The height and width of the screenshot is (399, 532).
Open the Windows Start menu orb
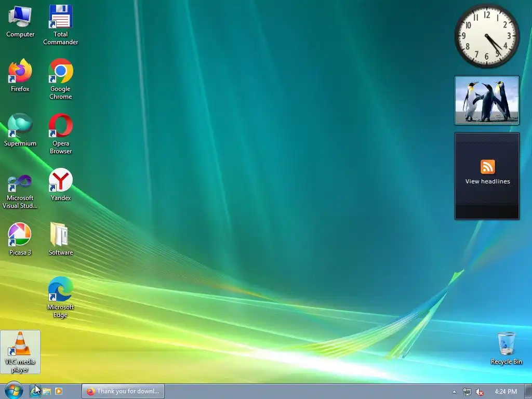(x=14, y=391)
